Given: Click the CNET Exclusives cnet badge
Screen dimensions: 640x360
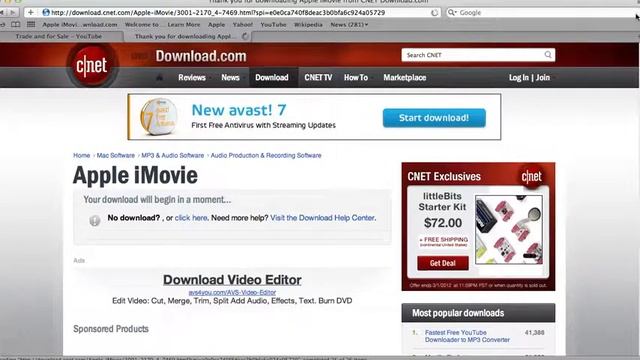Looking at the screenshot, I should 531,176.
